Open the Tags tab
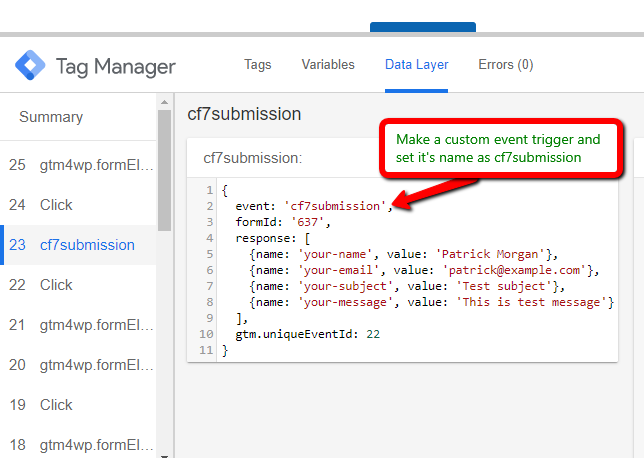This screenshot has height=458, width=644. pyautogui.click(x=257, y=65)
